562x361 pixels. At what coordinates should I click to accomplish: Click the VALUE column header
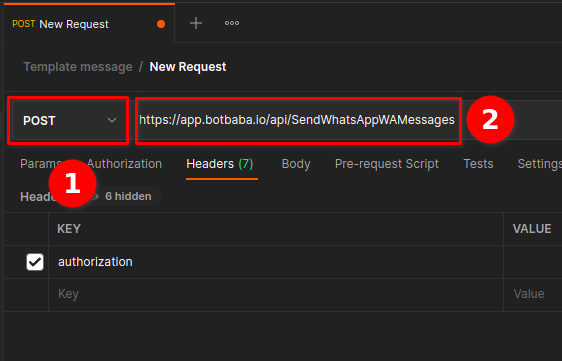(532, 229)
